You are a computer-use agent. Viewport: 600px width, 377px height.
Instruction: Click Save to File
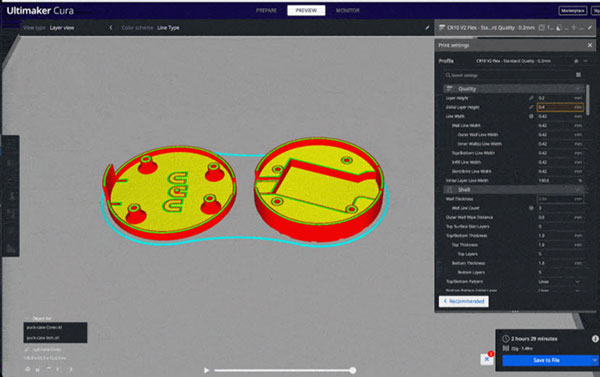tap(546, 360)
